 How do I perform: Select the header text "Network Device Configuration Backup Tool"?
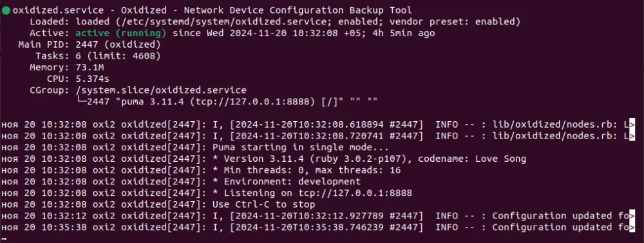point(298,10)
